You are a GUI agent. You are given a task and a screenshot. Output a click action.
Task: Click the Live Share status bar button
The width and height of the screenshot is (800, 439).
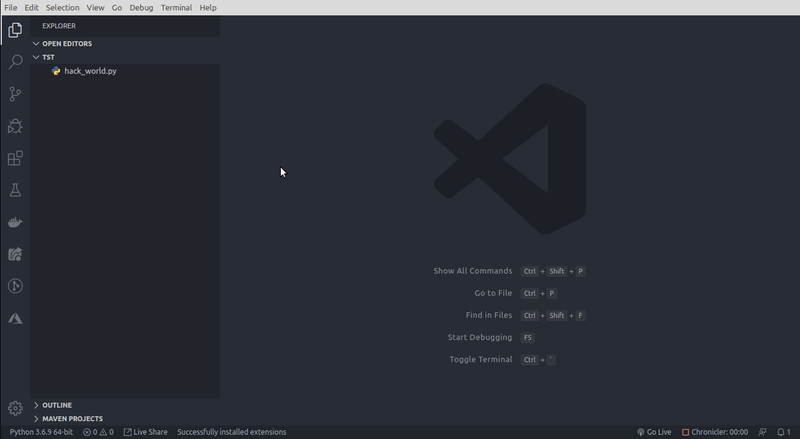145,432
